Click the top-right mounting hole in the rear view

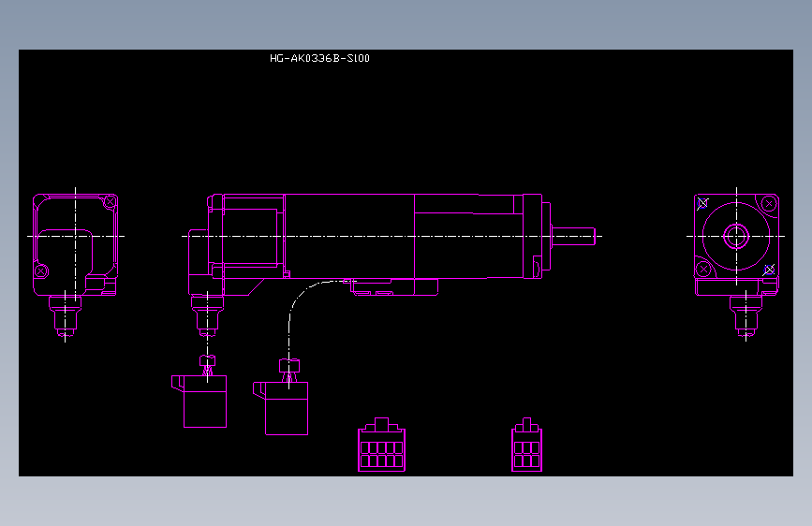(x=110, y=202)
